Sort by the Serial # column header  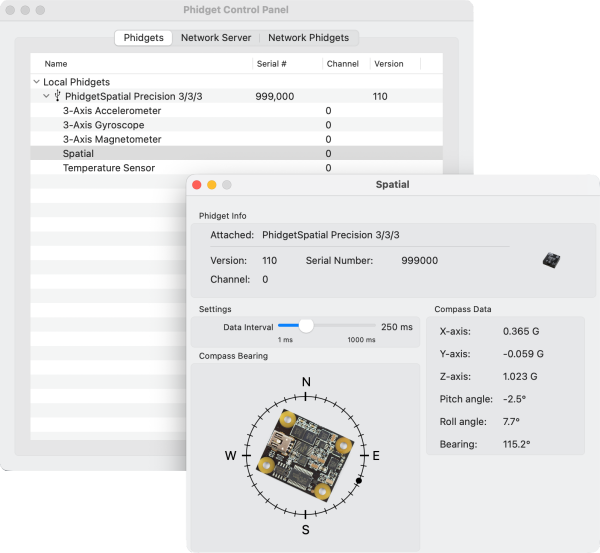(x=272, y=64)
